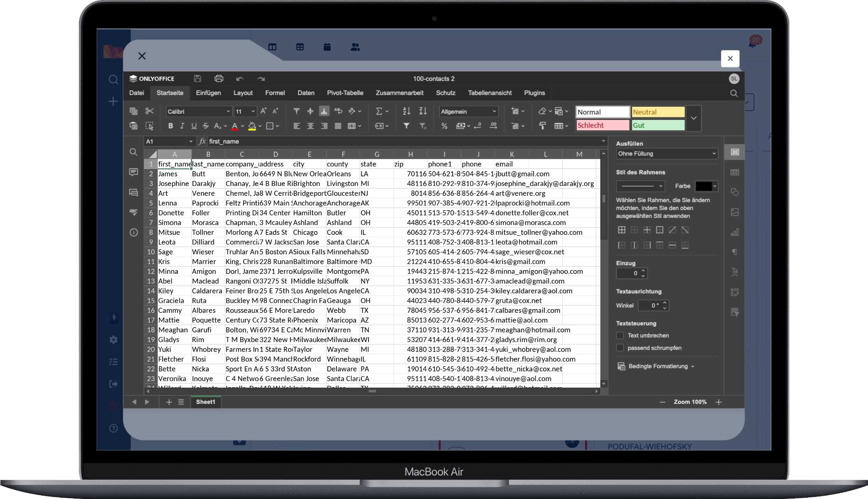Click the percent style icon
Screen dimensions: 868x499
(x=444, y=126)
